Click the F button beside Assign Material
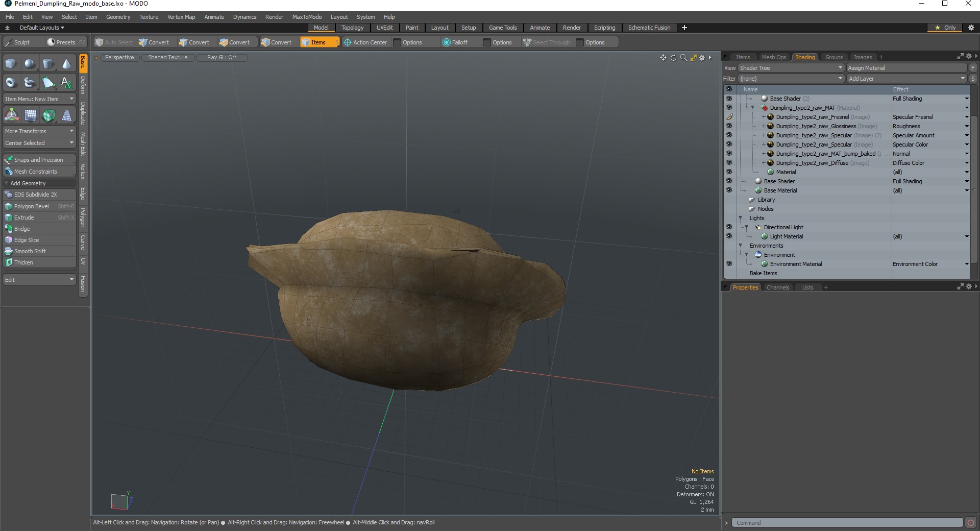 [973, 68]
